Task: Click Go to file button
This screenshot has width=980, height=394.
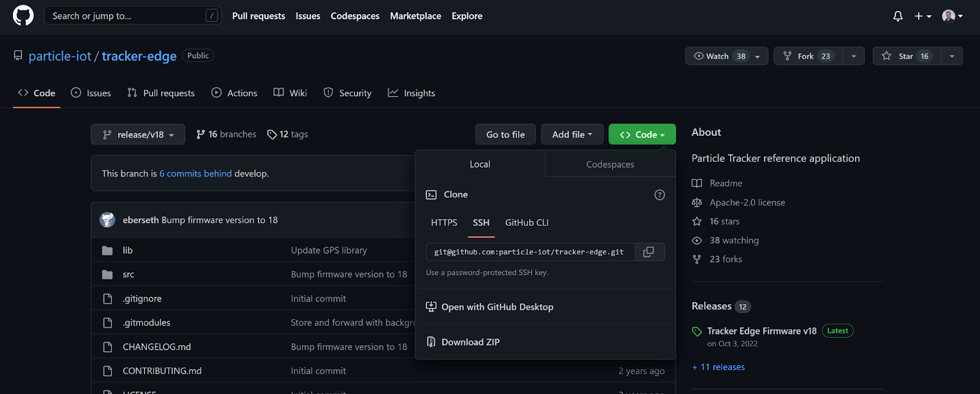Action: pyautogui.click(x=505, y=135)
